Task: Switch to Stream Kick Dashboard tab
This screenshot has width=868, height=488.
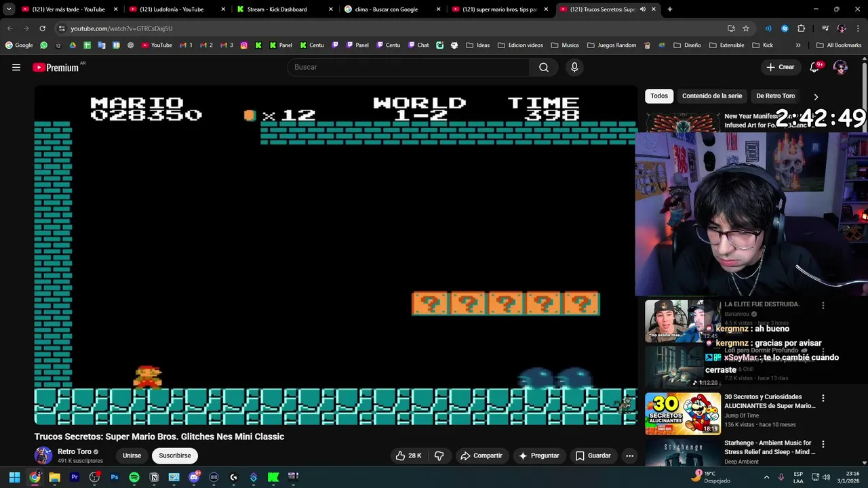Action: tap(283, 9)
